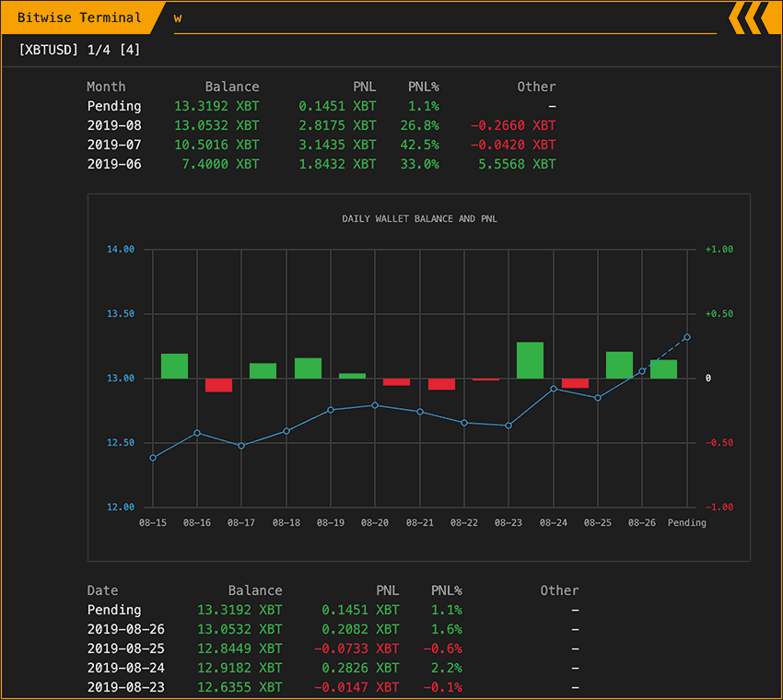Click the -0.6% daily PNL percentage
Viewport: 783px width, 700px height.
[443, 649]
